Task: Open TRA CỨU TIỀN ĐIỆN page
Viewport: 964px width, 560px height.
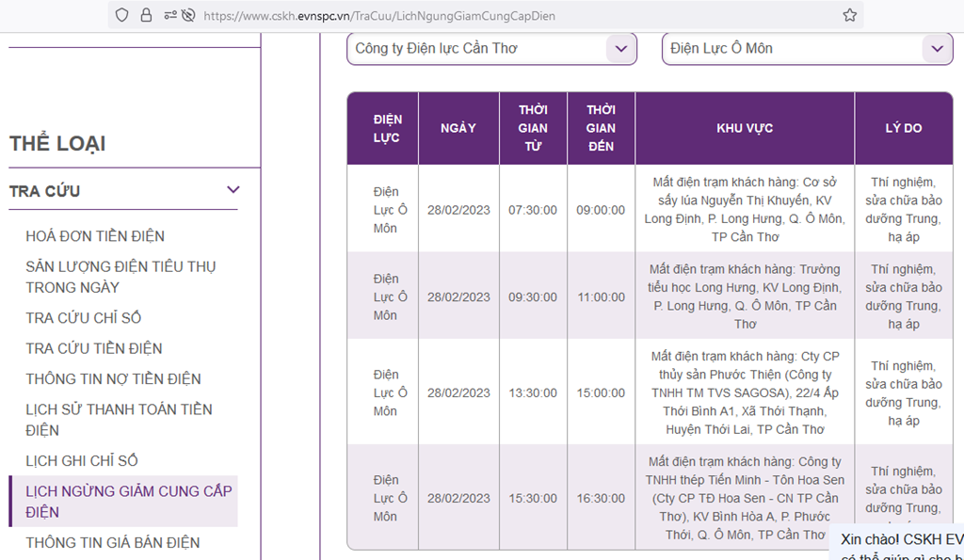Action: (x=94, y=348)
